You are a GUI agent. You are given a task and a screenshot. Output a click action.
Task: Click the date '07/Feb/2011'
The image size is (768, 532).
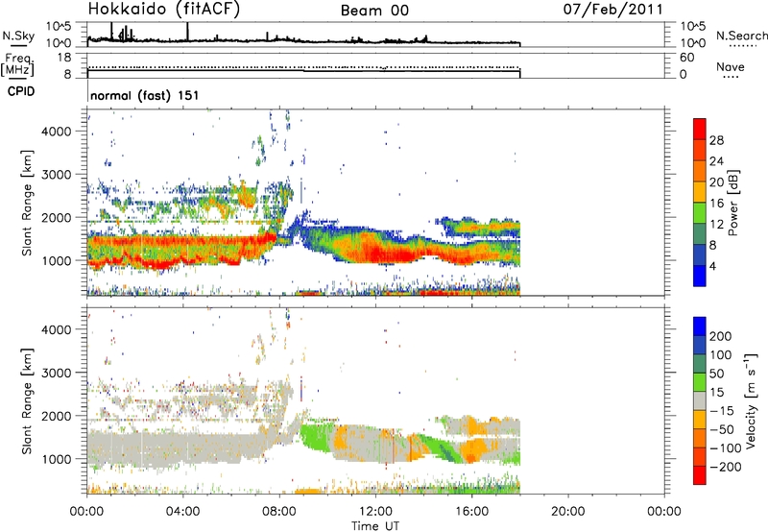pyautogui.click(x=612, y=9)
